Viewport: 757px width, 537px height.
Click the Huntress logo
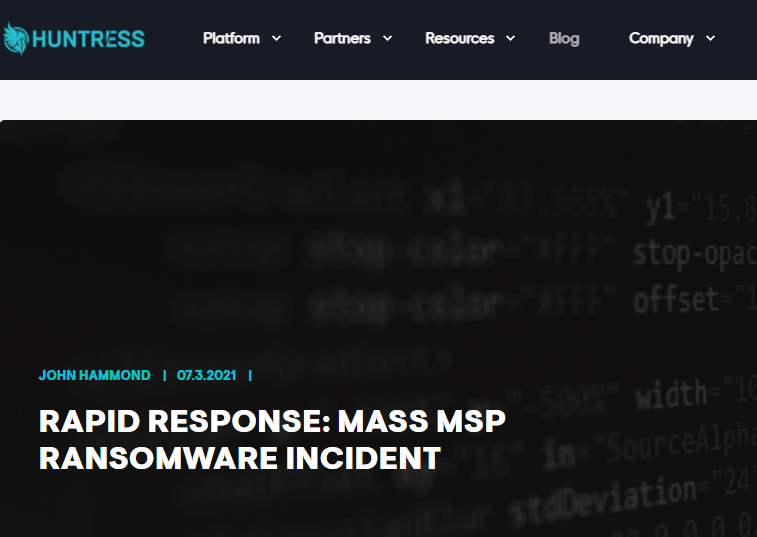pos(74,39)
